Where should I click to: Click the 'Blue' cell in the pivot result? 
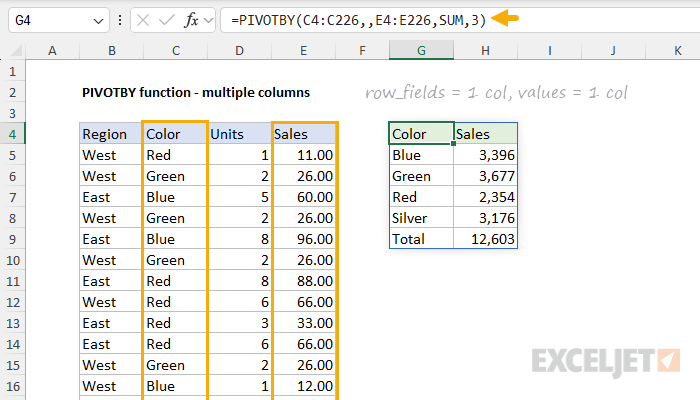click(421, 155)
